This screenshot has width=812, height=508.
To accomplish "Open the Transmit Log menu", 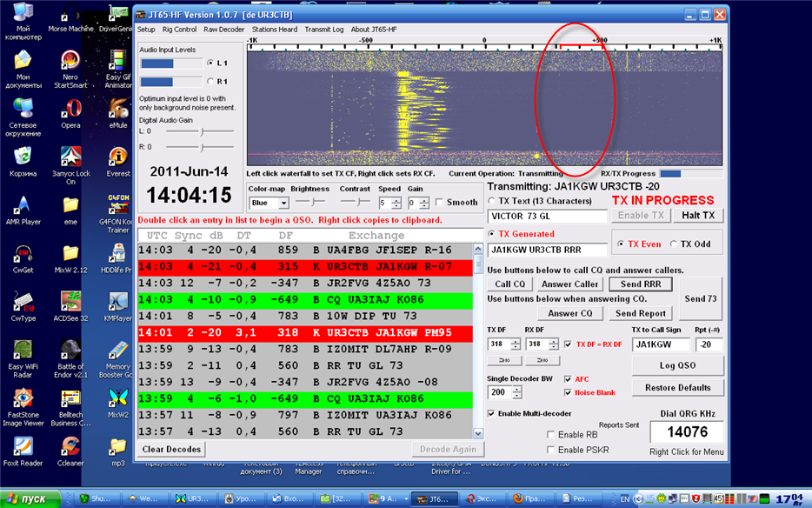I will pos(323,30).
